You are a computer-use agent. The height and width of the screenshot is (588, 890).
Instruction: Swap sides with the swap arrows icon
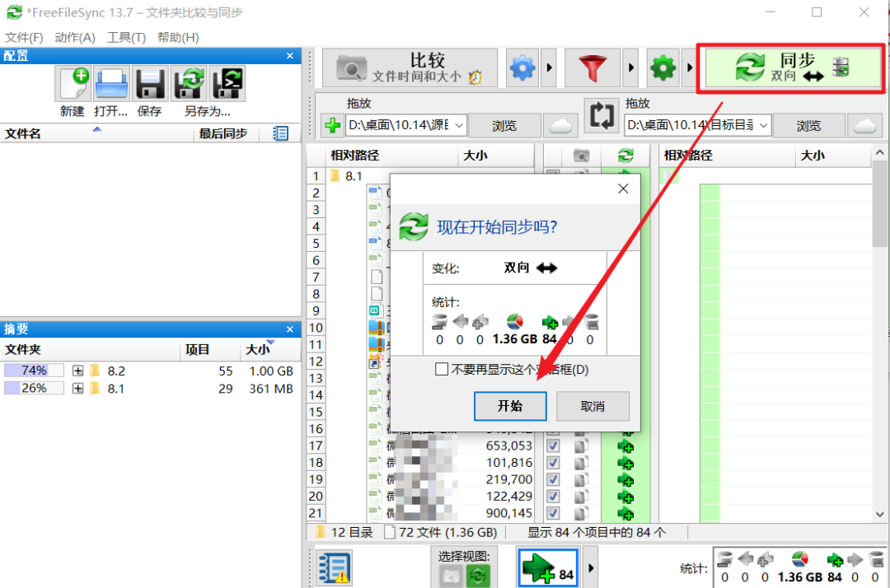point(601,115)
